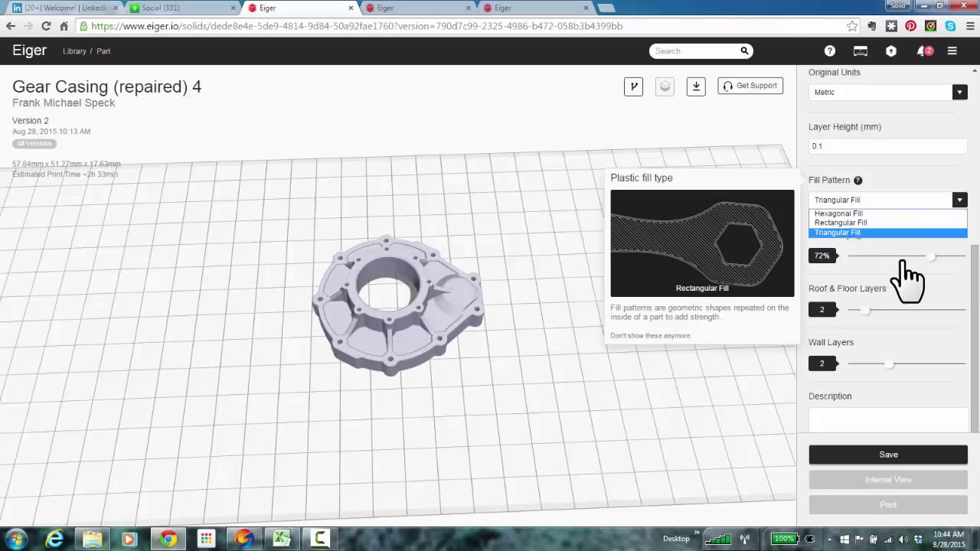
Task: Click the Eiger logo
Action: coord(29,51)
